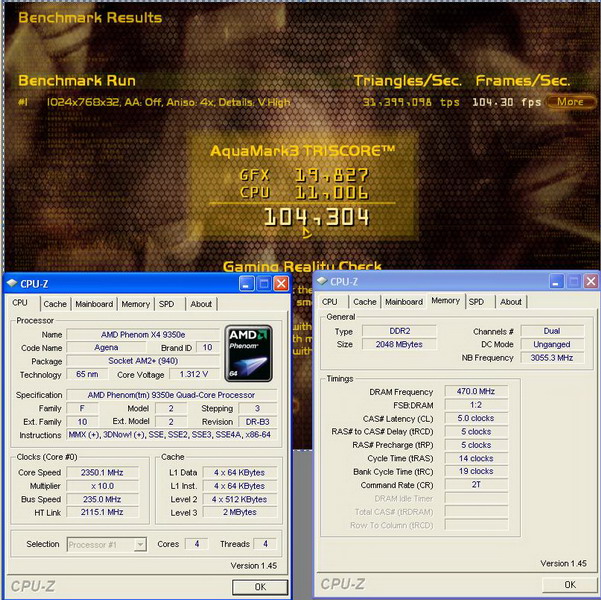Click the Technology value 65 nm

[x=87, y=374]
